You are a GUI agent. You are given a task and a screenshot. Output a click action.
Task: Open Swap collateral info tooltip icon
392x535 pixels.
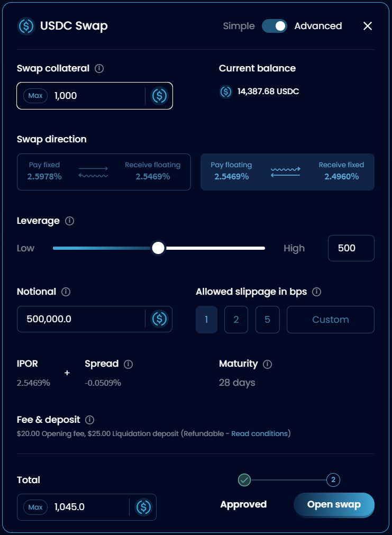[x=99, y=69]
